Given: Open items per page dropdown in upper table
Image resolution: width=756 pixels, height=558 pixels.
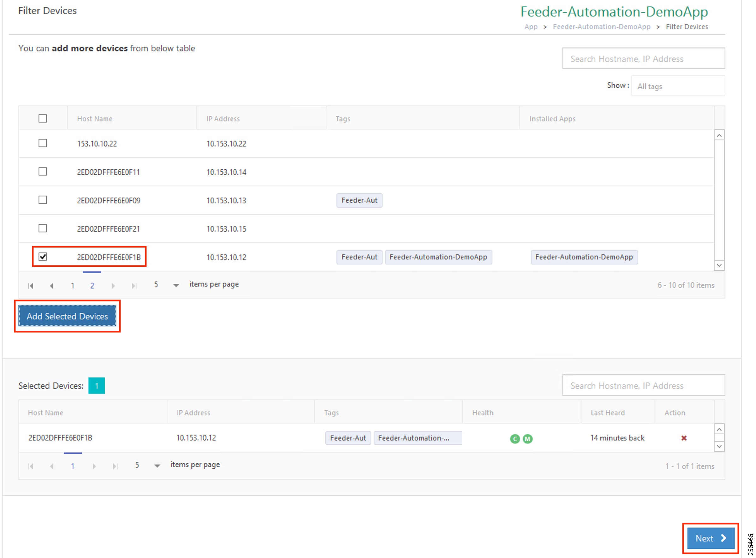Looking at the screenshot, I should pyautogui.click(x=176, y=285).
